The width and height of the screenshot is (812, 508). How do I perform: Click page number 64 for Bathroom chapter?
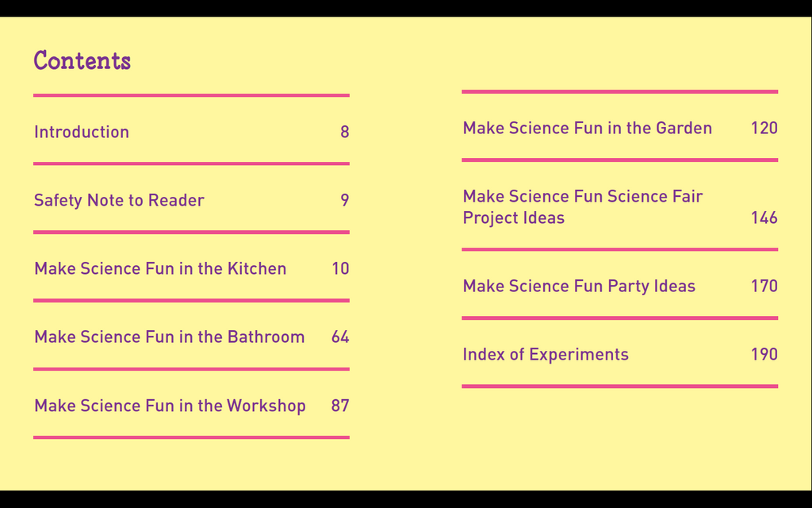point(340,337)
